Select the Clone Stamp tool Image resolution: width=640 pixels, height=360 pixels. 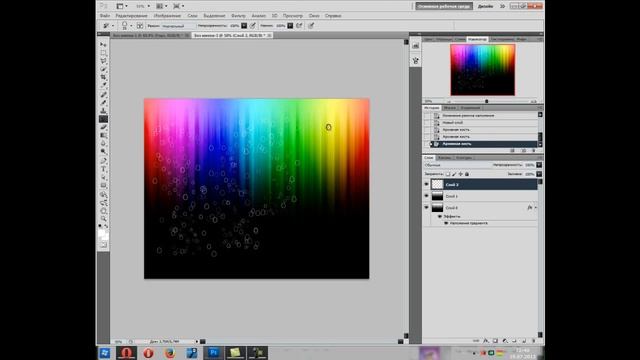(x=104, y=111)
